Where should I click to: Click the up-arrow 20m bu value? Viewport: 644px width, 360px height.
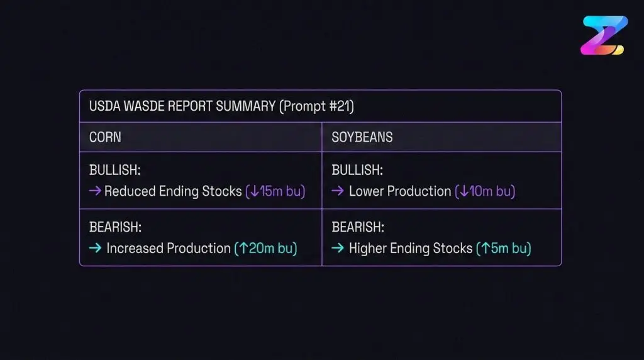(266, 248)
